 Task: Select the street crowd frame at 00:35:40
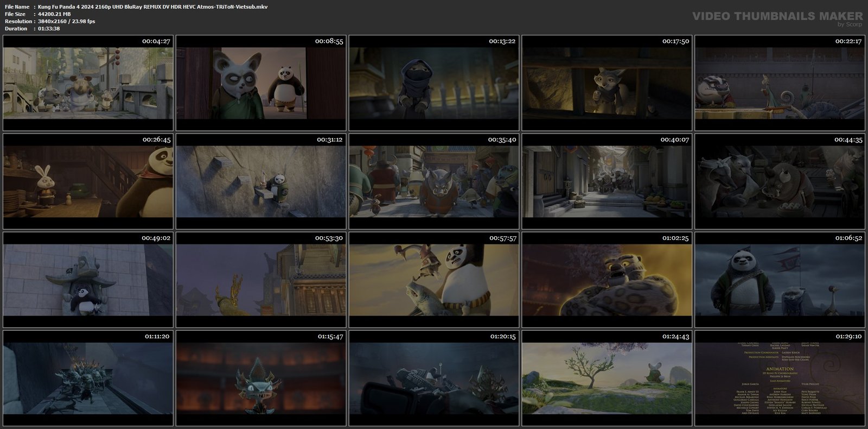(434, 181)
